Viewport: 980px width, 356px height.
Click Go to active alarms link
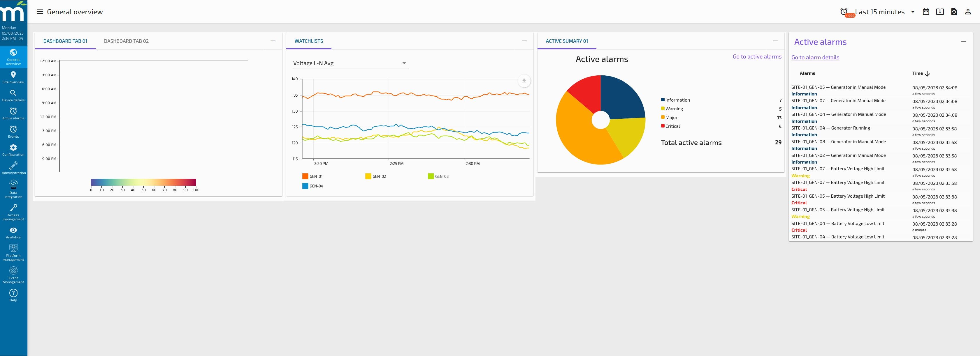point(757,56)
